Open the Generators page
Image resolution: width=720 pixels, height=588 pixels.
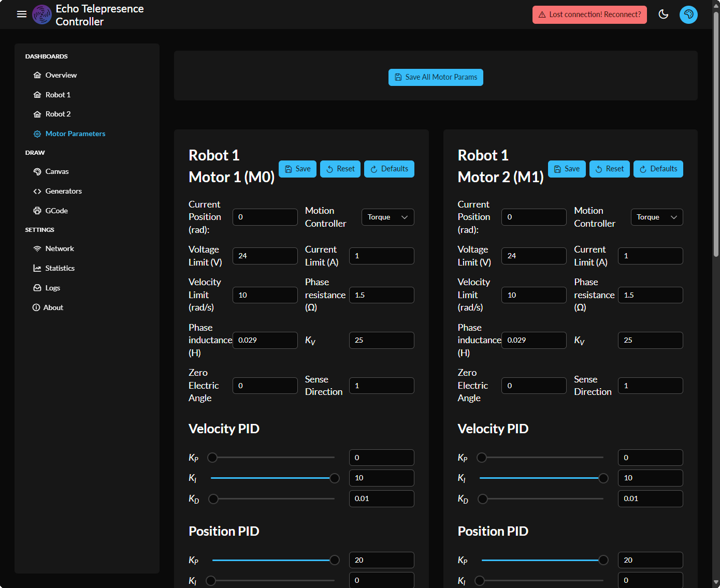click(x=63, y=191)
